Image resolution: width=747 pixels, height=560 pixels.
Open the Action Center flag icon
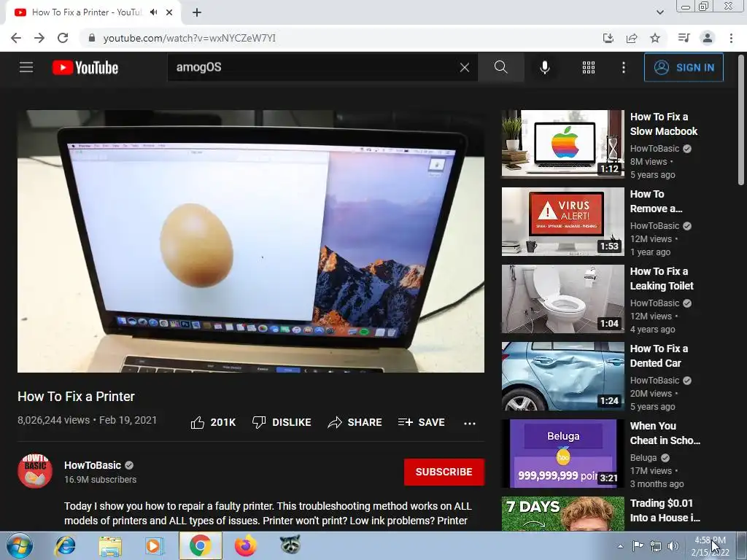(x=638, y=545)
